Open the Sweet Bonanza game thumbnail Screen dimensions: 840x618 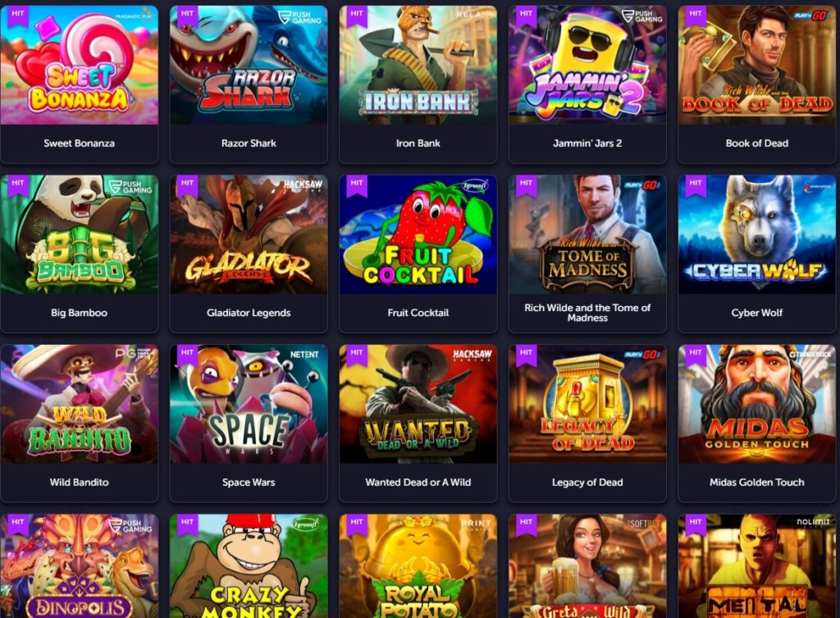click(80, 65)
